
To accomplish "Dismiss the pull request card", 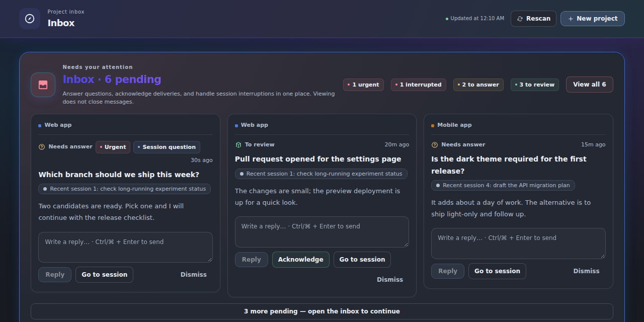I will click(390, 280).
